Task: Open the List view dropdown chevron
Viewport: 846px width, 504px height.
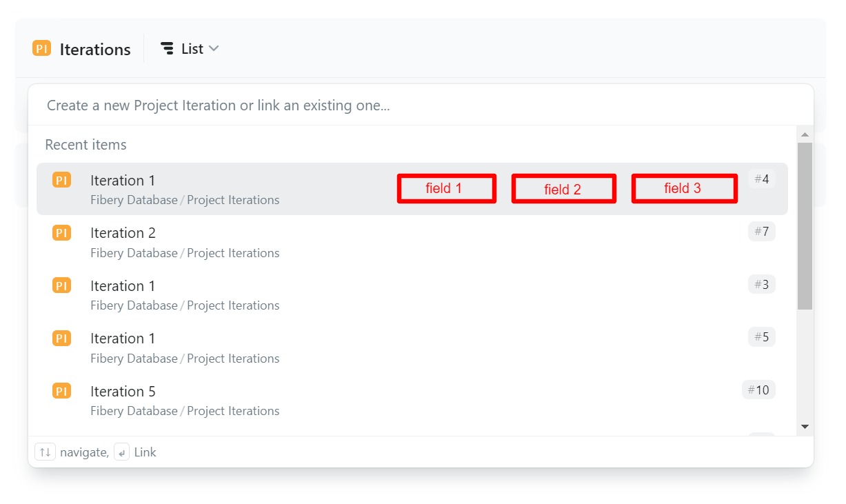Action: coord(214,48)
